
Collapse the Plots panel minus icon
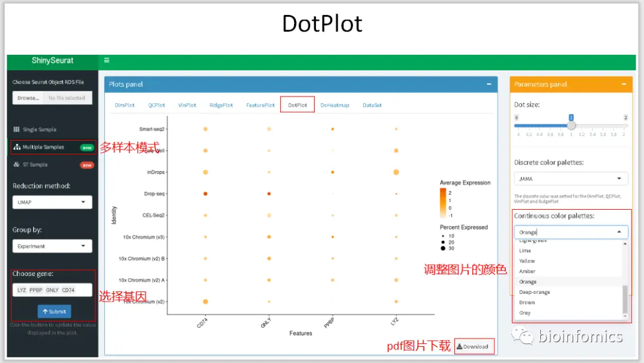click(x=489, y=84)
